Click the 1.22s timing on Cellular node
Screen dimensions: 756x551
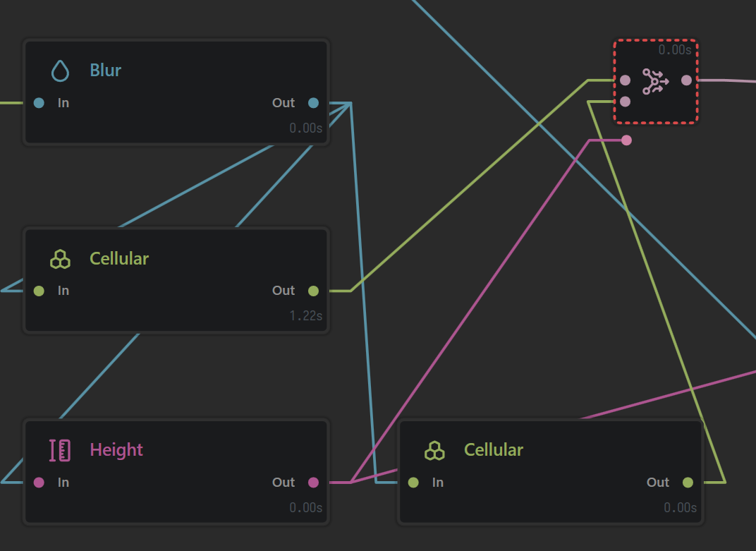[x=305, y=316]
